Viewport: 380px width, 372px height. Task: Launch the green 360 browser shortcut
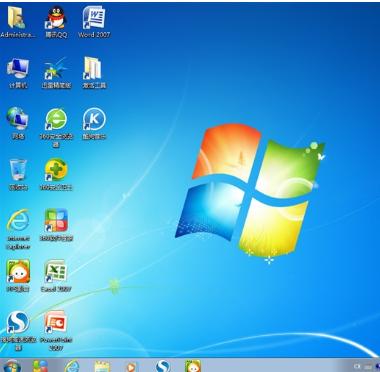[56, 127]
